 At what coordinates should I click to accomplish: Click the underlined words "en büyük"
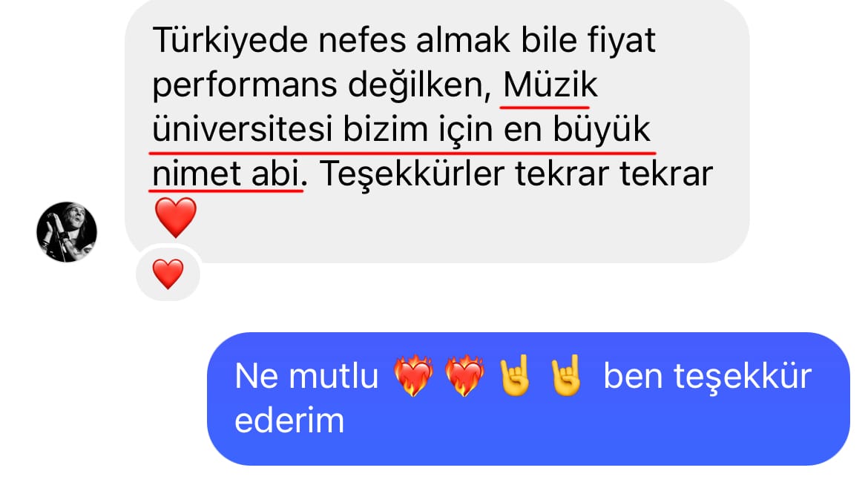tap(577, 131)
